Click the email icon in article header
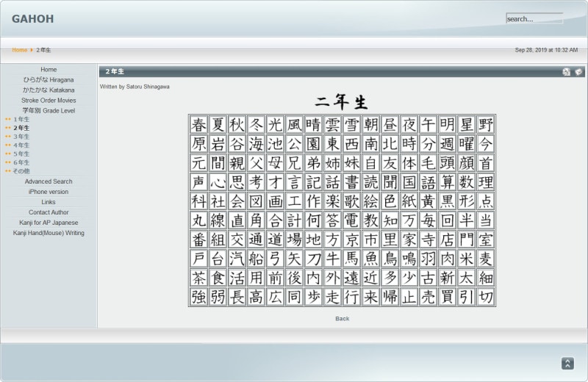 [x=578, y=72]
